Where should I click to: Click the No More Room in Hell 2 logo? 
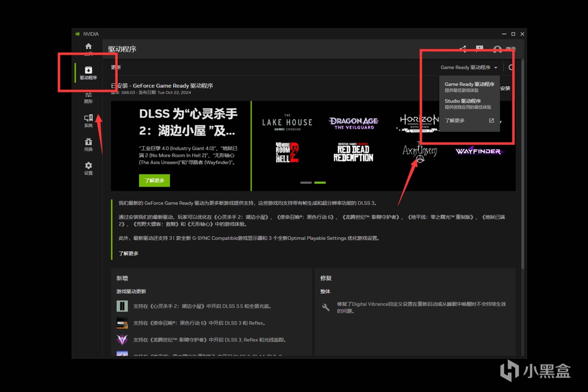[x=287, y=152]
